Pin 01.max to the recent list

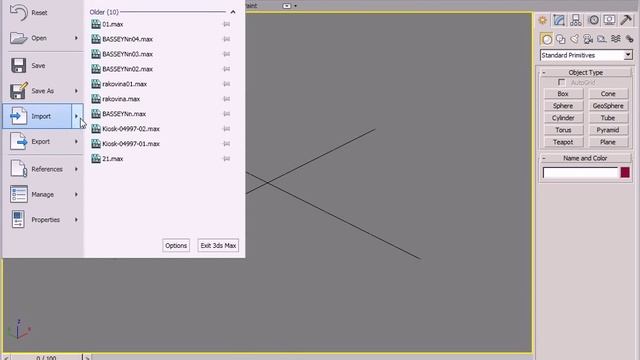click(227, 24)
